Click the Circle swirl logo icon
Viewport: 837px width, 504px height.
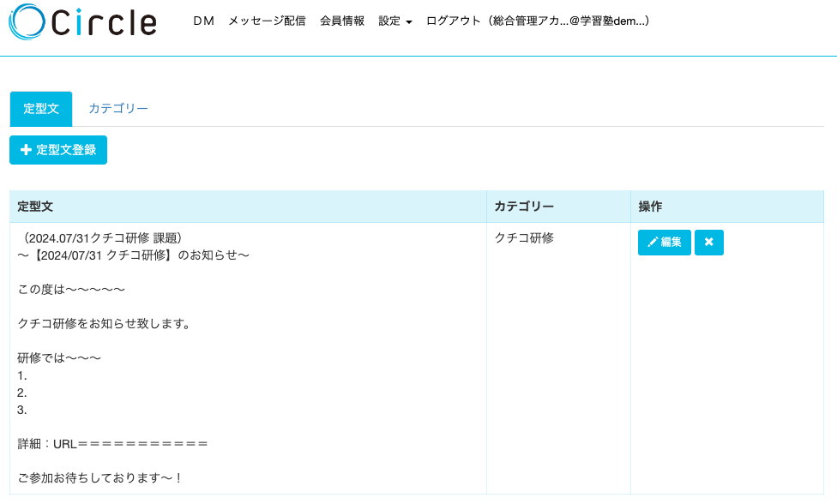pos(27,22)
